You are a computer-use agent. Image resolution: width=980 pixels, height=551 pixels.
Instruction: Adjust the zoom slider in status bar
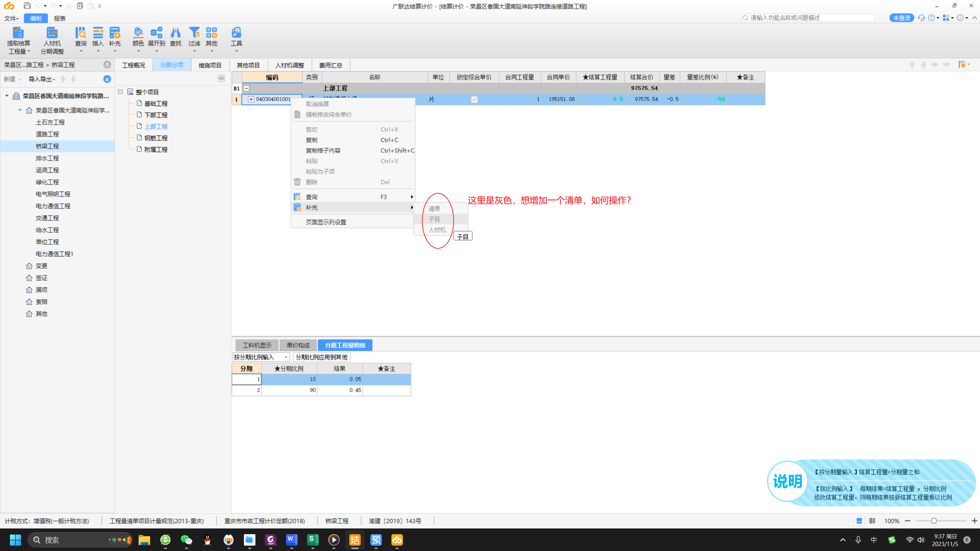[x=934, y=521]
